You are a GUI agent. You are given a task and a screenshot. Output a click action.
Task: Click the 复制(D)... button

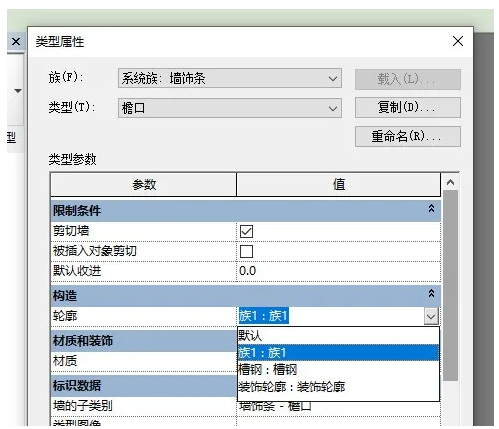click(x=408, y=107)
